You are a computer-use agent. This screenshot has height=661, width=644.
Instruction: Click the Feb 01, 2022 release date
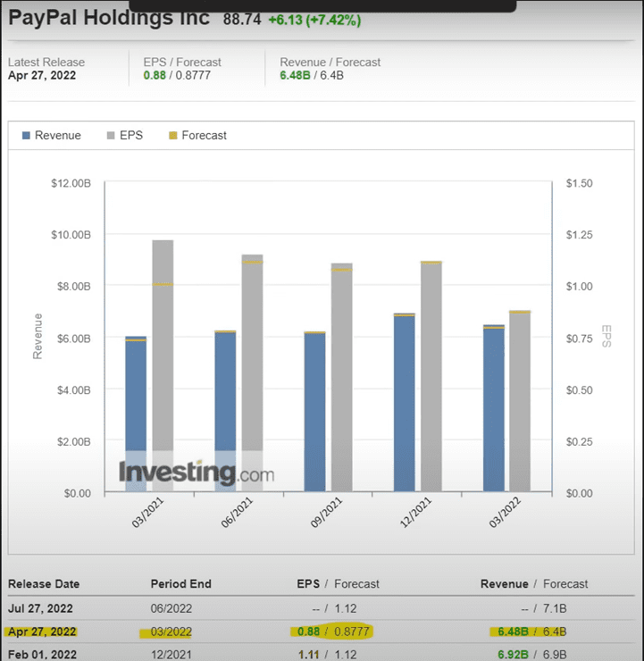[x=42, y=655]
